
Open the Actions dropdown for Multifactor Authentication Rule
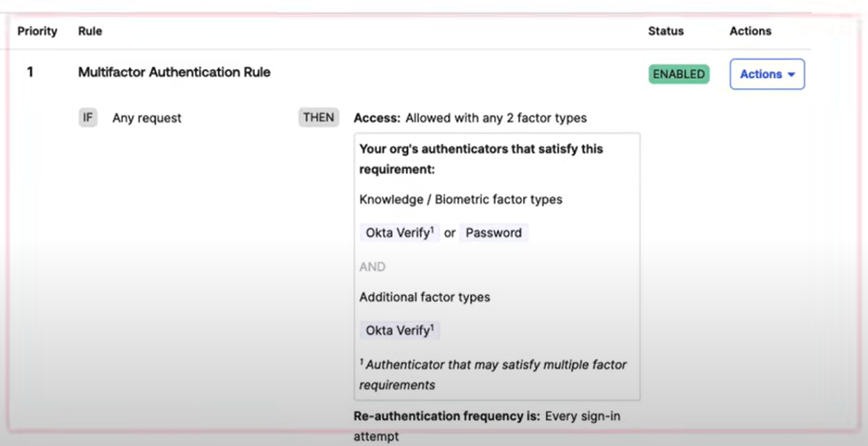(767, 74)
